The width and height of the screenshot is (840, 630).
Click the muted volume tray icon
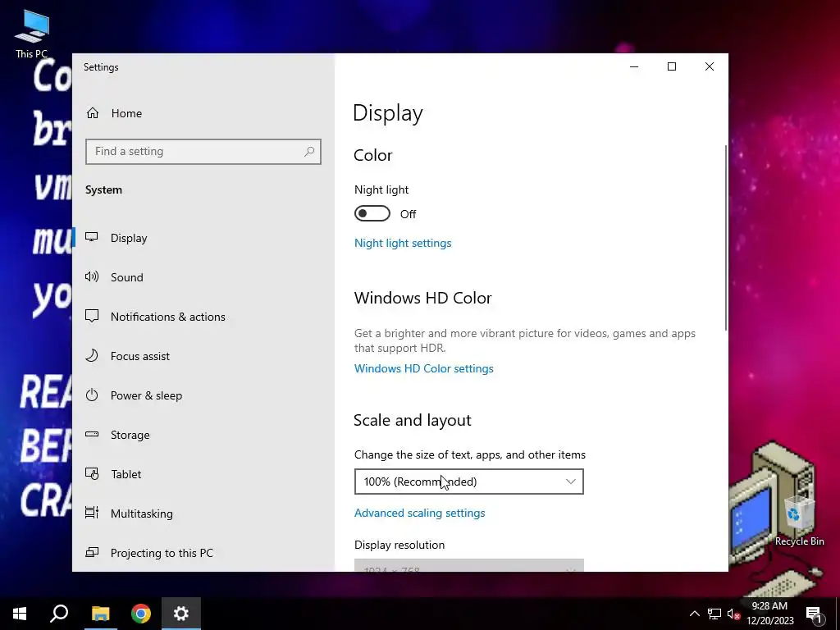tap(733, 614)
